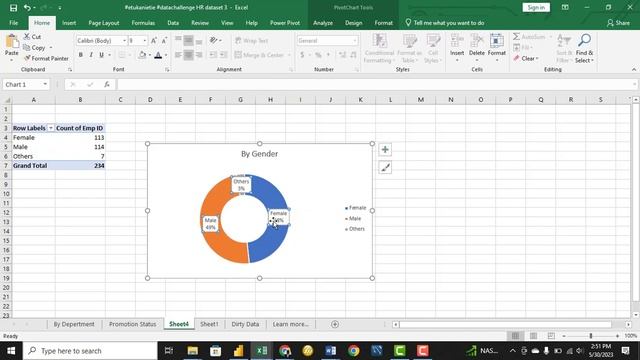This screenshot has height=360, width=640.
Task: Open the General number format dropdown
Action: tap(354, 41)
